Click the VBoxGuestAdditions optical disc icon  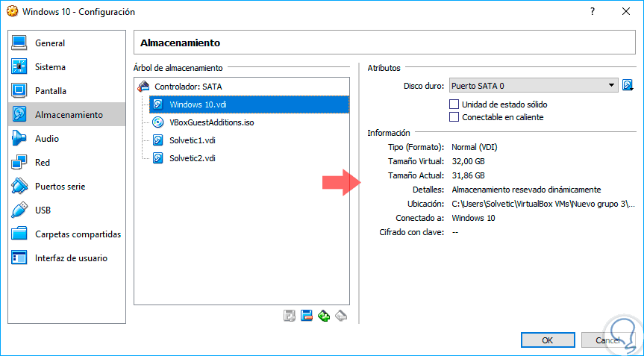(x=157, y=122)
